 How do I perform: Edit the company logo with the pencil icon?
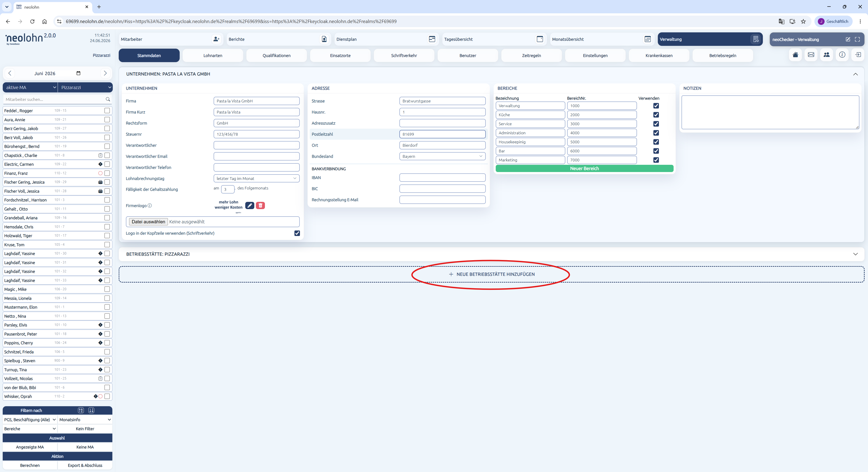250,205
